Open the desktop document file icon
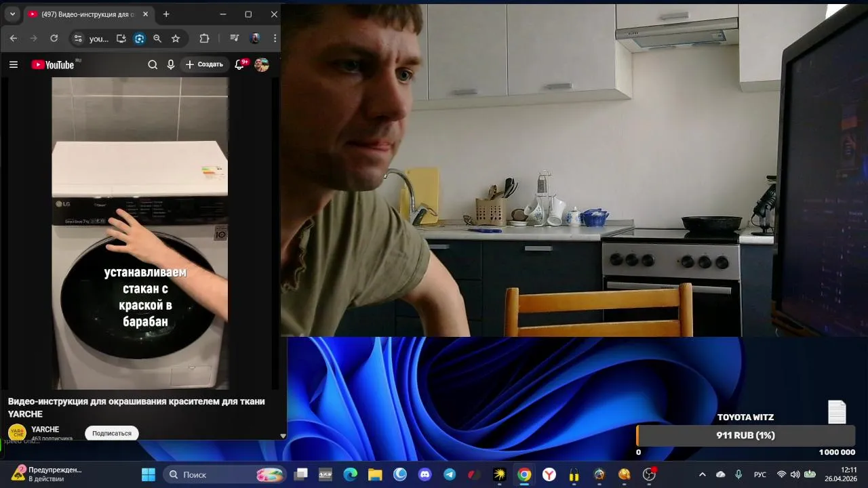 pyautogui.click(x=837, y=412)
